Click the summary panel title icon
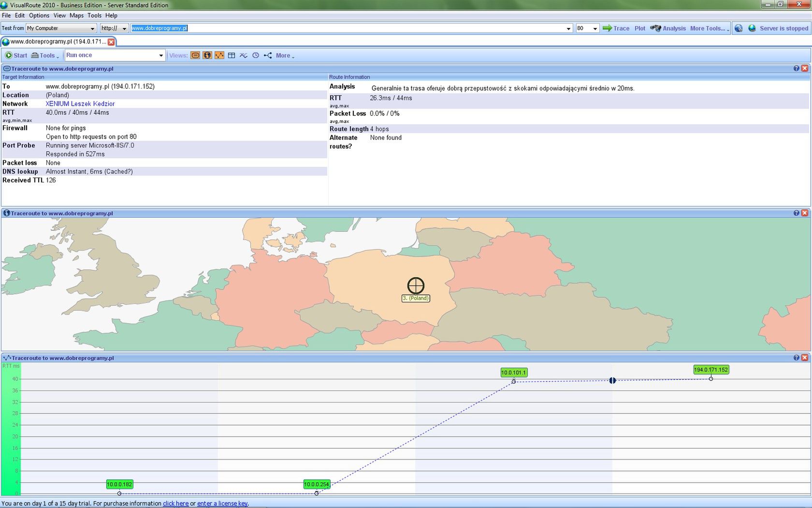Viewport: 812px width, 508px height. point(7,68)
